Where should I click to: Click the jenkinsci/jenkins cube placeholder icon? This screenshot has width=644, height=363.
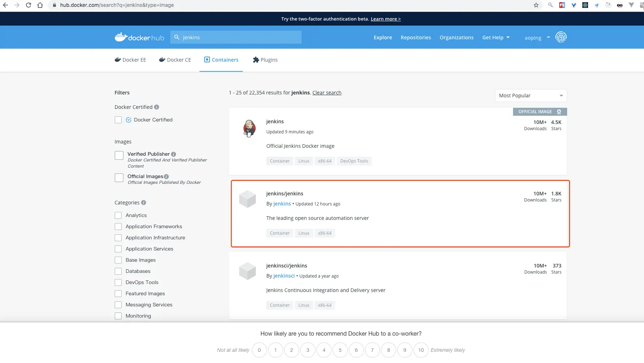point(247,271)
